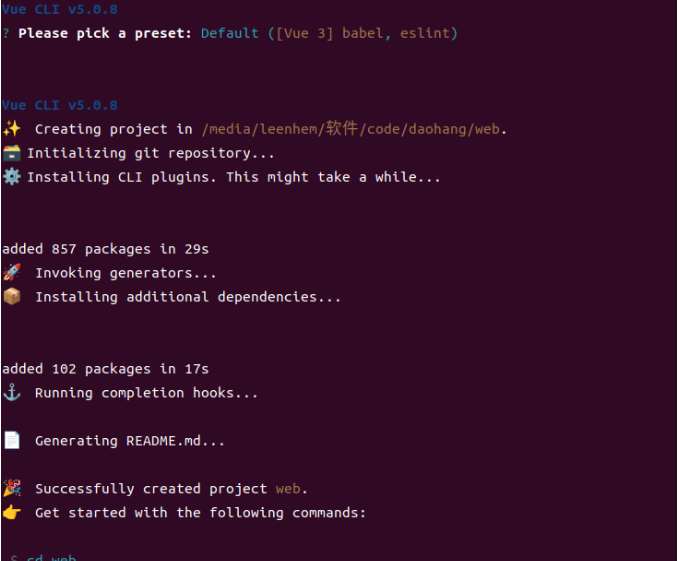The width and height of the screenshot is (679, 561).
Task: Click the green question mark prompt symbol
Action: pyautogui.click(x=6, y=33)
